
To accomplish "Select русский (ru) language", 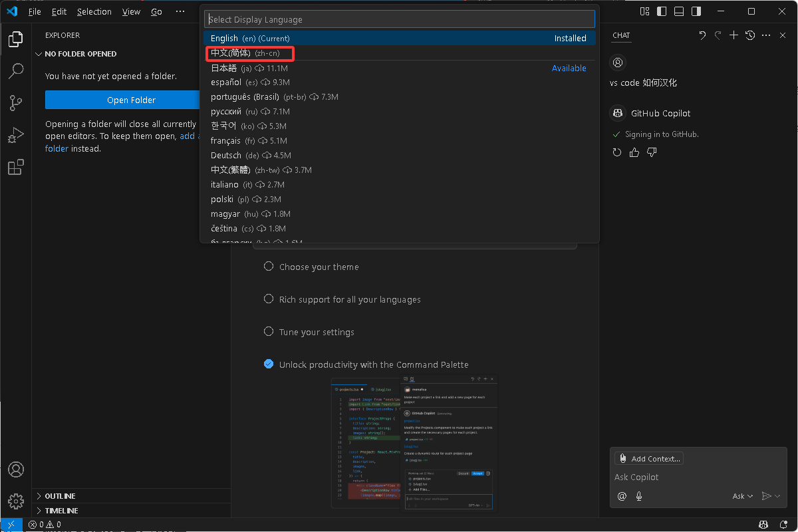I will tap(400, 112).
